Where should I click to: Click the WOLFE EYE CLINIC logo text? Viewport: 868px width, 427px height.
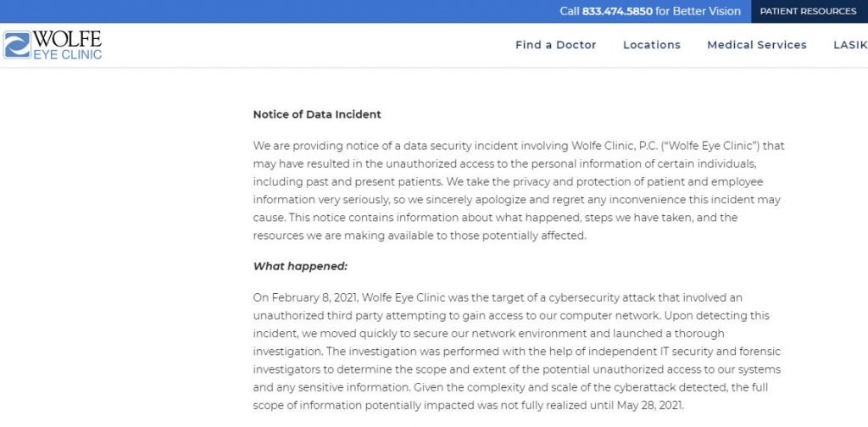[67, 45]
